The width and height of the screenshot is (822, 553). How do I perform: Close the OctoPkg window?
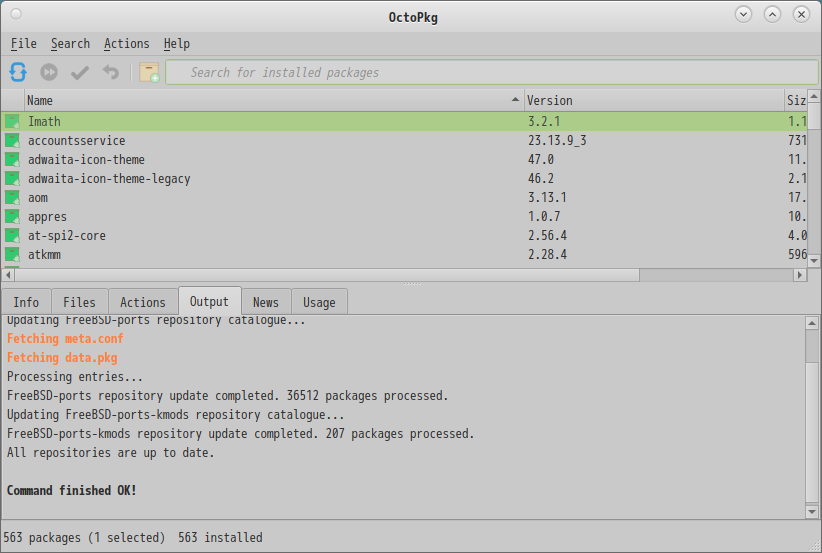click(x=802, y=14)
